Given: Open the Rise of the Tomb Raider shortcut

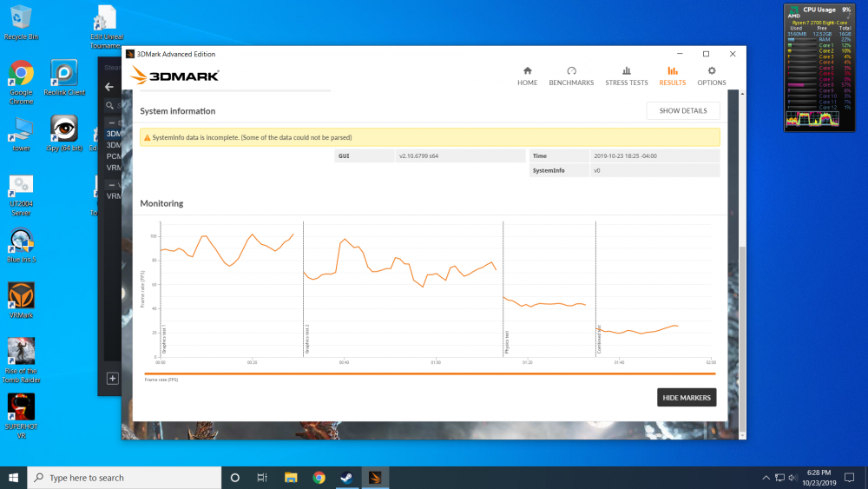Looking at the screenshot, I should pos(21,360).
